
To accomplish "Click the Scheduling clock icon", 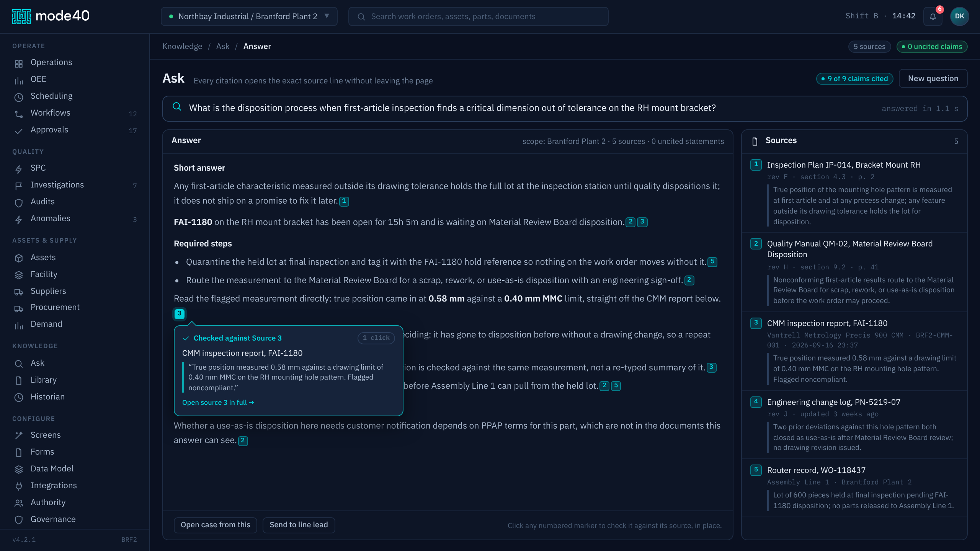I will [18, 97].
